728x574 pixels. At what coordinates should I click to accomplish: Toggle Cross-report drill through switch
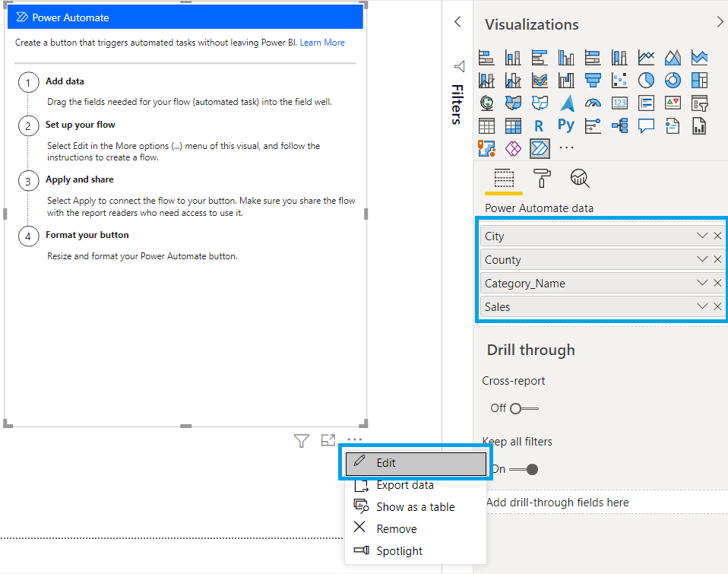point(524,408)
